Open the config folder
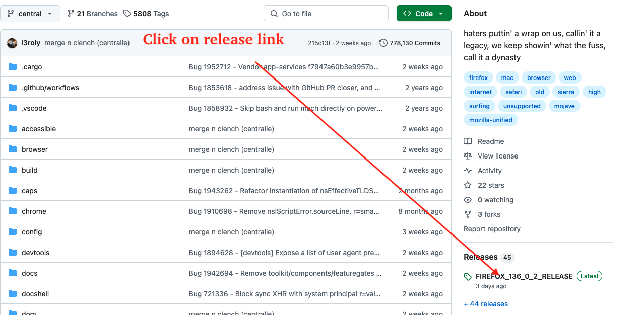Screen dimensions: 644x315 click(32, 232)
